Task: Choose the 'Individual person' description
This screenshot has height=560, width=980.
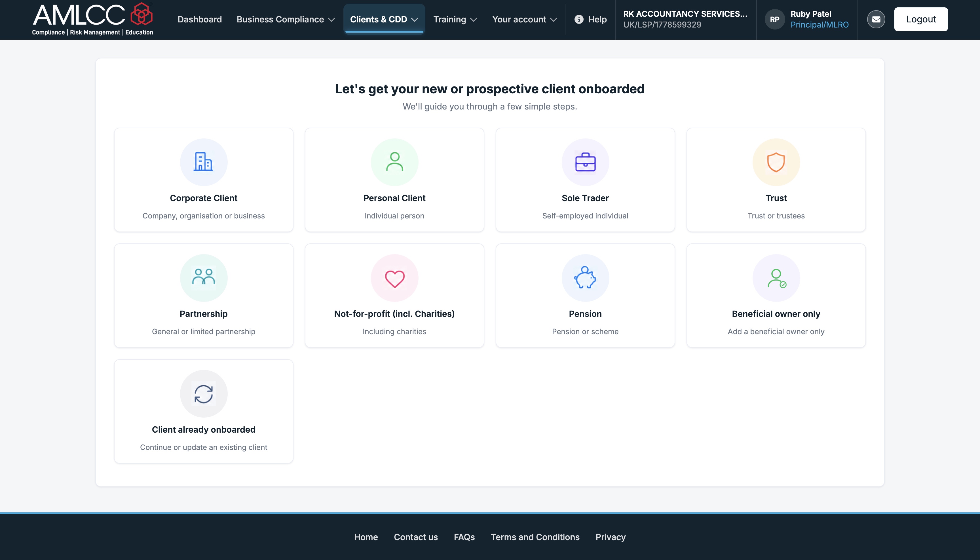Action: (x=394, y=216)
